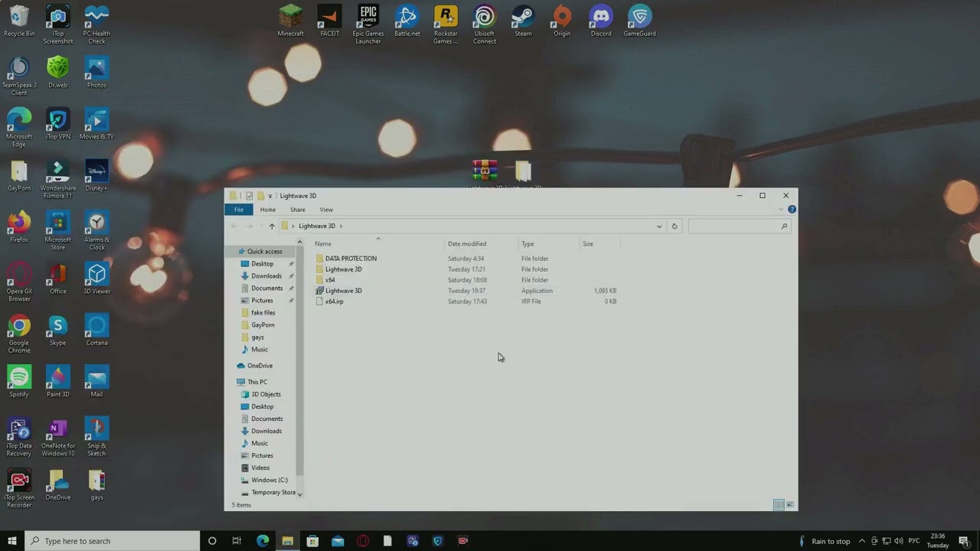Image resolution: width=980 pixels, height=551 pixels.
Task: Select the FACEIT desktop icon
Action: pos(329,21)
